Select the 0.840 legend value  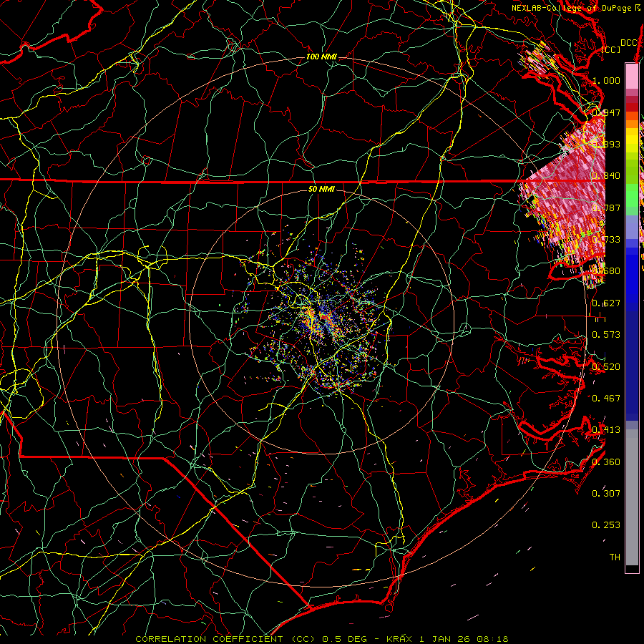click(x=606, y=176)
